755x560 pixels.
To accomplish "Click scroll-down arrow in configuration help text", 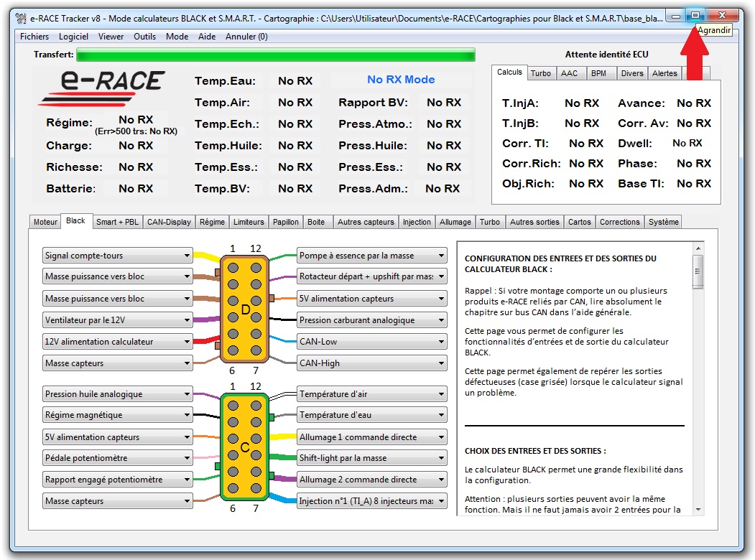I will tap(698, 509).
